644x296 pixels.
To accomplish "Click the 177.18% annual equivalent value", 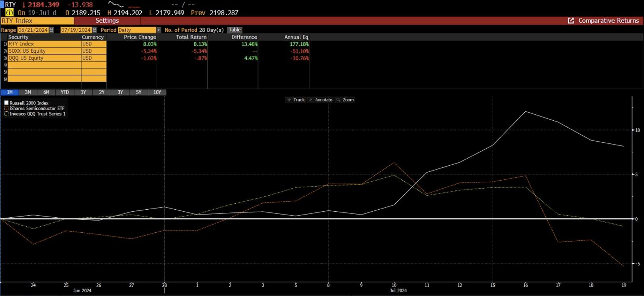I will point(299,44).
